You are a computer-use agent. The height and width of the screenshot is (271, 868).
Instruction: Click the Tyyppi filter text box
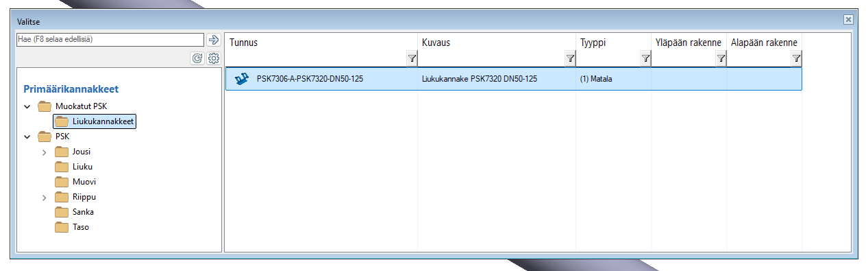tap(608, 59)
